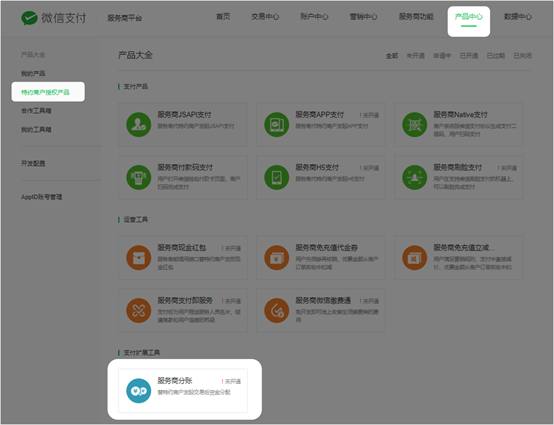Click the 服务商付款码支付 icon
This screenshot has width=554, height=425.
[x=138, y=177]
